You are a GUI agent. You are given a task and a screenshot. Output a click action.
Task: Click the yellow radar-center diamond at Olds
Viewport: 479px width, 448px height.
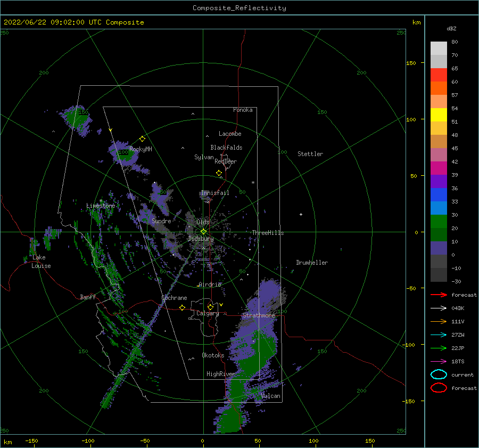(x=203, y=232)
